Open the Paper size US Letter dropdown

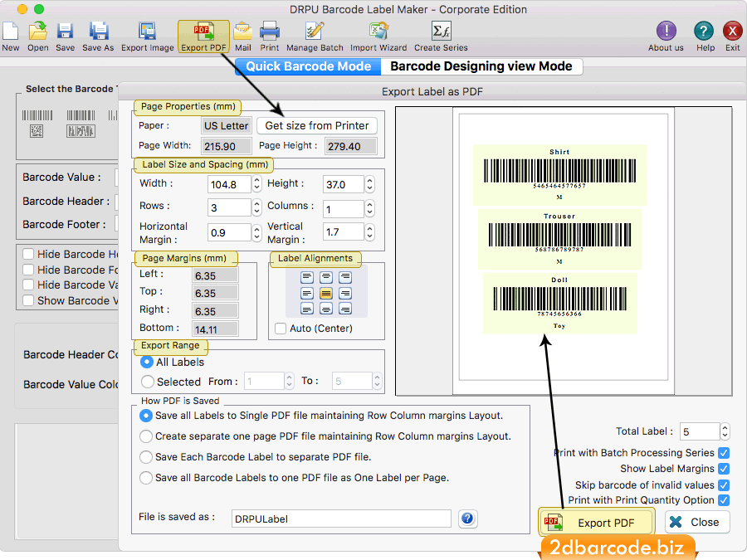coord(227,126)
